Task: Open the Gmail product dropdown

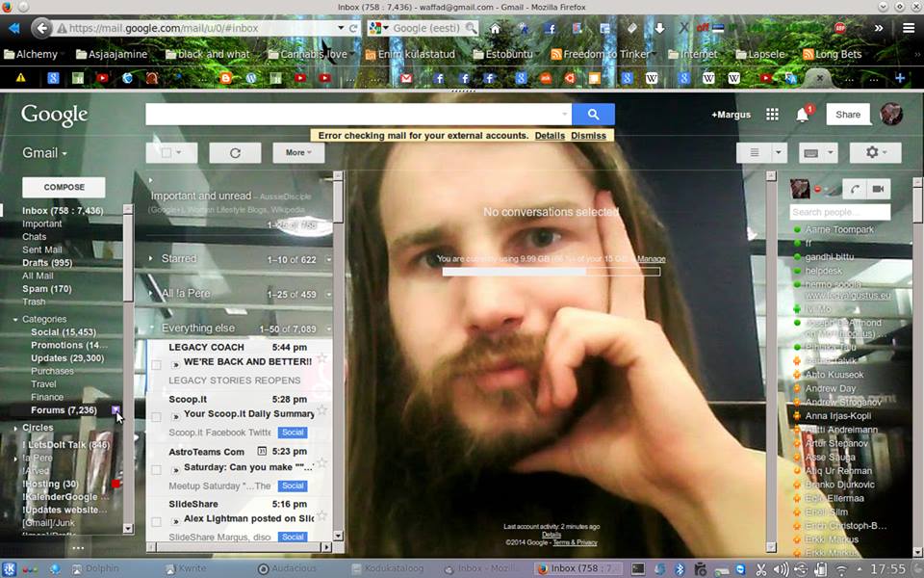Action: pyautogui.click(x=45, y=153)
